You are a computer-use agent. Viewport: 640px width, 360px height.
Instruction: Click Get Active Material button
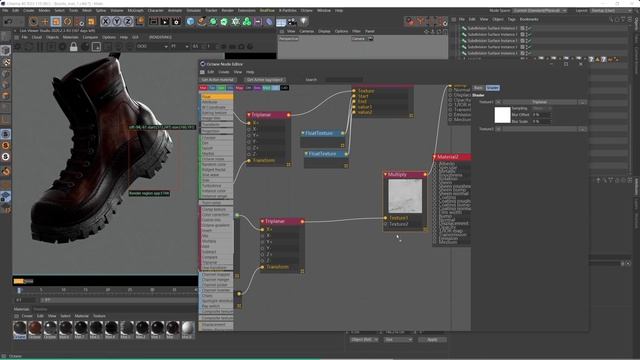217,80
